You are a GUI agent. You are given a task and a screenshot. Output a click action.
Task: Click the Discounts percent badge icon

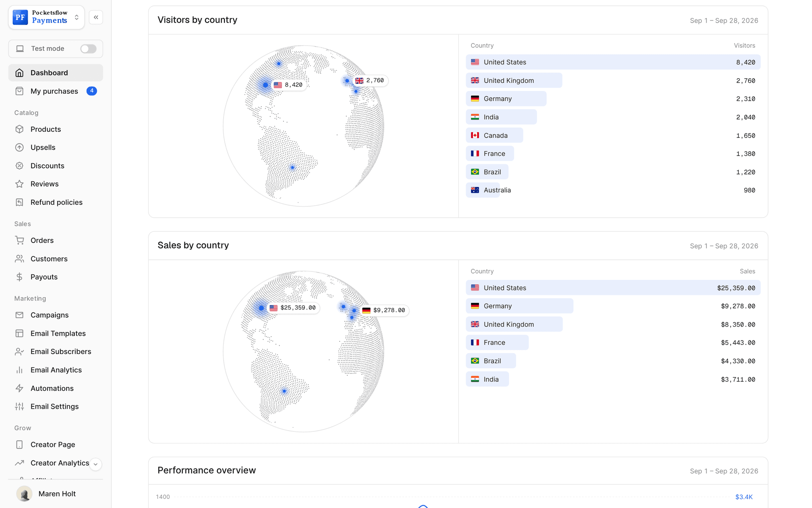[19, 166]
